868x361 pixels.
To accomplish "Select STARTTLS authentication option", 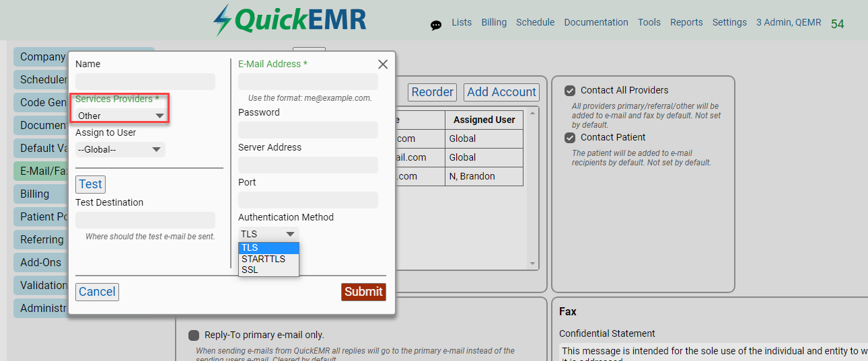I will point(268,259).
